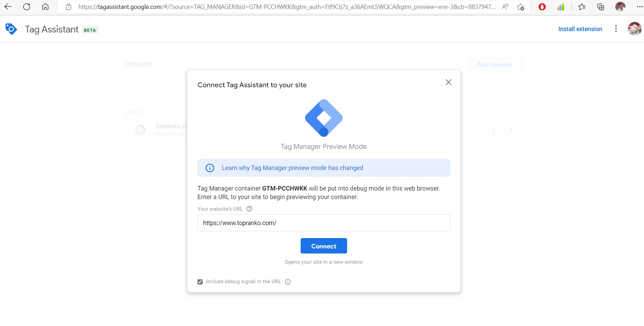Click the Tag Manager diamond logo
Image resolution: width=644 pixels, height=326 pixels.
click(324, 118)
